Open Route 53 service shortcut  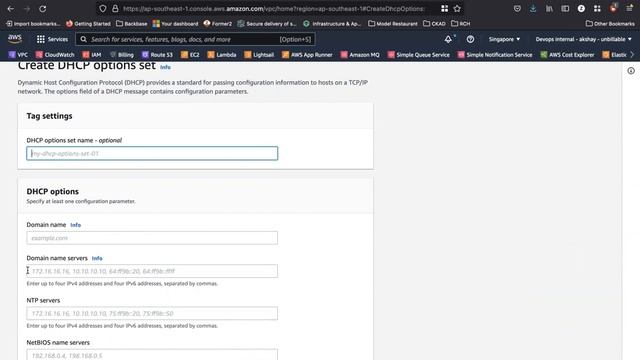click(157, 55)
